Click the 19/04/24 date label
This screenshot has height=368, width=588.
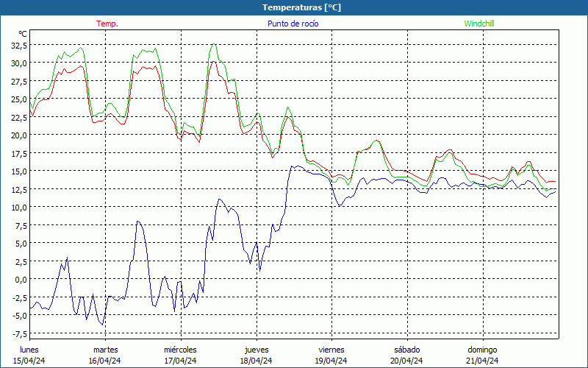(x=331, y=361)
